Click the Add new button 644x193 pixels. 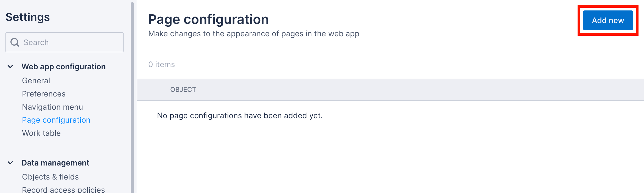(x=608, y=20)
